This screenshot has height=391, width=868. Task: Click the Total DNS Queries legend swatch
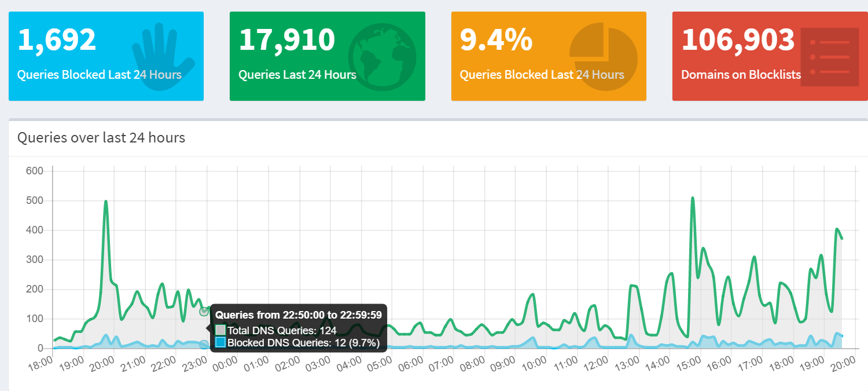coord(220,331)
